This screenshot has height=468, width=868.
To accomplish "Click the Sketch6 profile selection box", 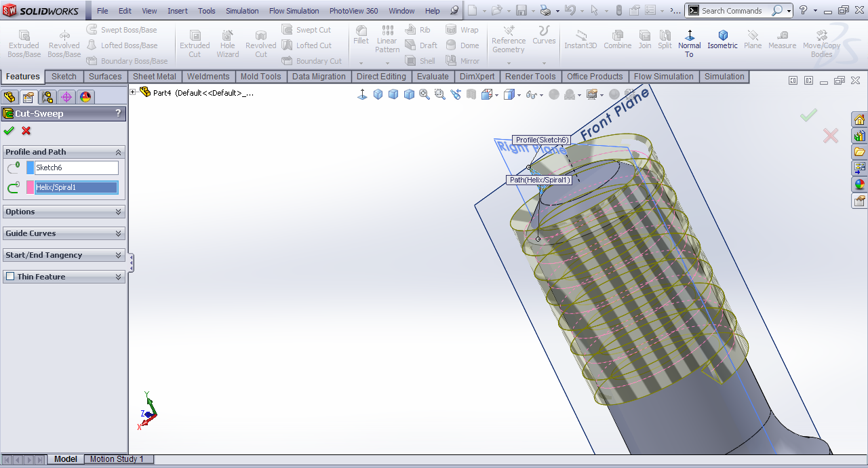I will [76, 168].
